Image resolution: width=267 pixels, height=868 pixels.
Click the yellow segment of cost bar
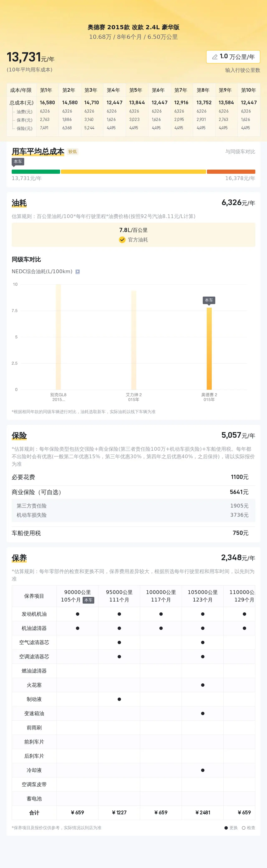point(133,171)
